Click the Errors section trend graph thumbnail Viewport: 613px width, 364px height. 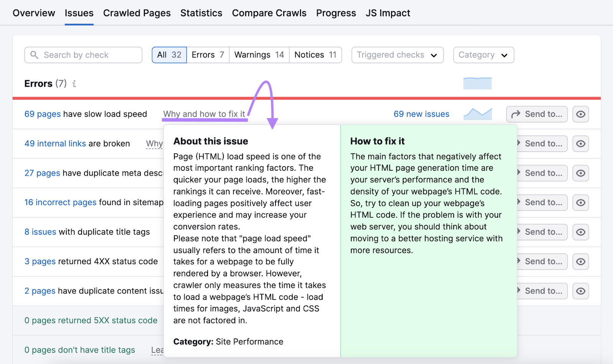(x=477, y=83)
